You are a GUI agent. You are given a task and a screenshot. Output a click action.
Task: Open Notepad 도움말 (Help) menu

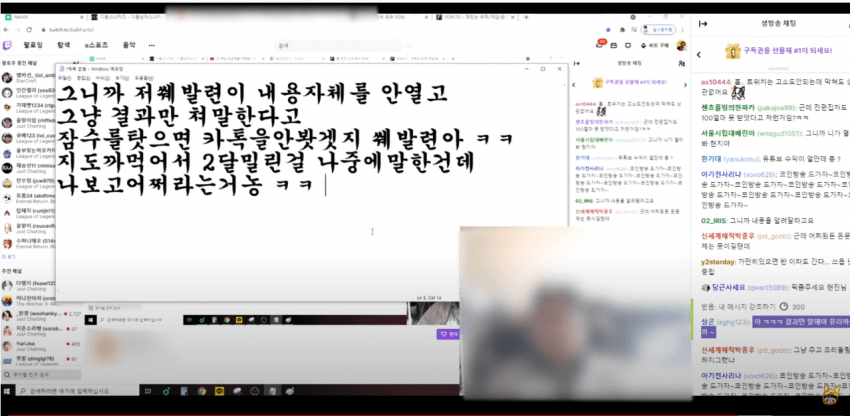point(144,78)
